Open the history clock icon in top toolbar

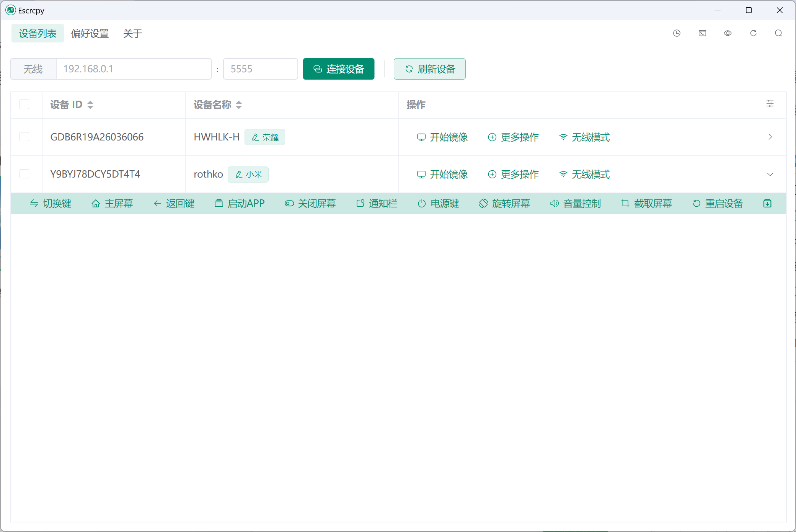click(677, 33)
